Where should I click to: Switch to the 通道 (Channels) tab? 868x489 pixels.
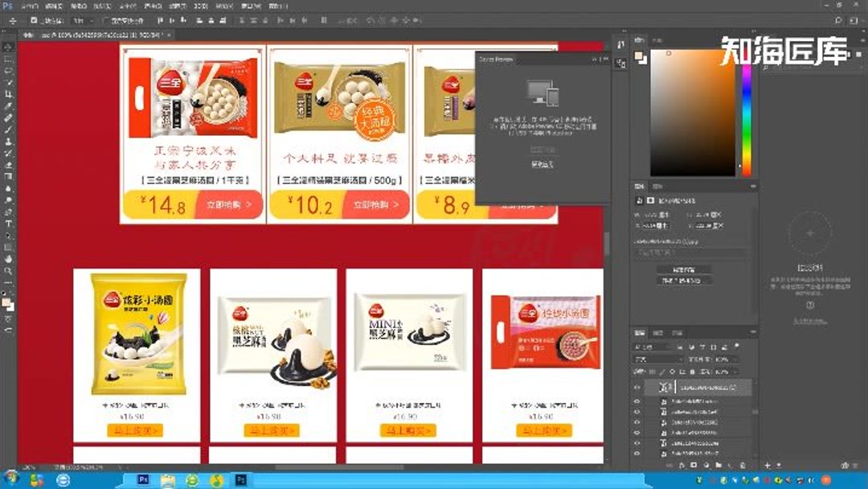(658, 333)
